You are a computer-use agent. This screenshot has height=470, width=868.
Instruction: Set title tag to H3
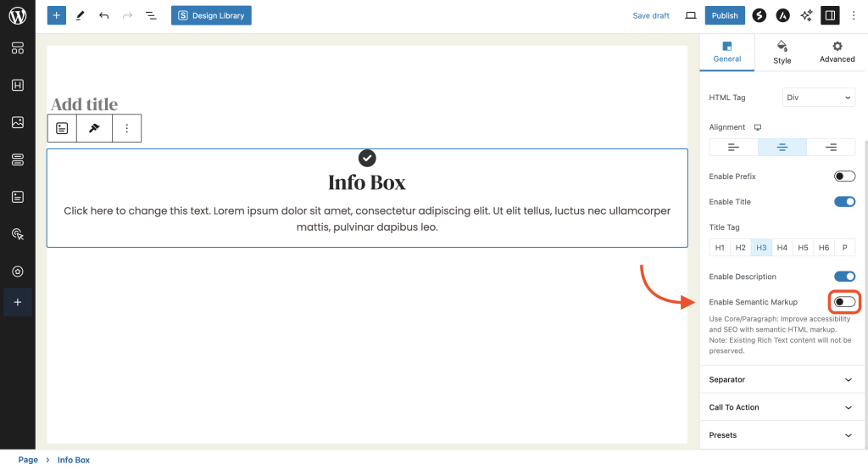(x=761, y=248)
